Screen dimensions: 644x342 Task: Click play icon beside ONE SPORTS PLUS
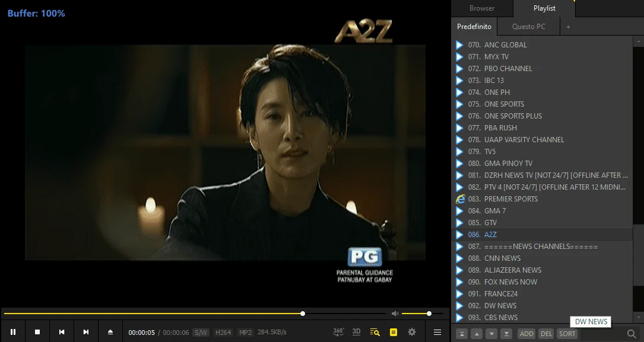(459, 116)
